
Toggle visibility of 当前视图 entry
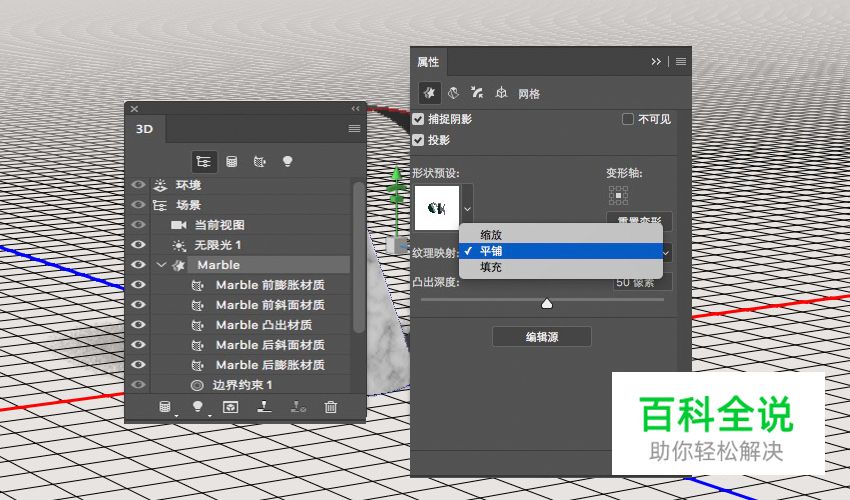(138, 225)
